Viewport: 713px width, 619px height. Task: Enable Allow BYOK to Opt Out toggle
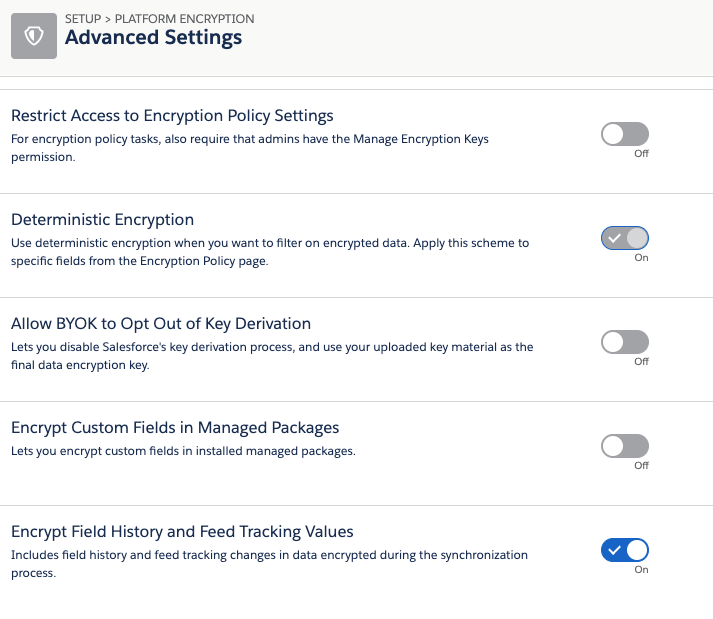[x=625, y=342]
